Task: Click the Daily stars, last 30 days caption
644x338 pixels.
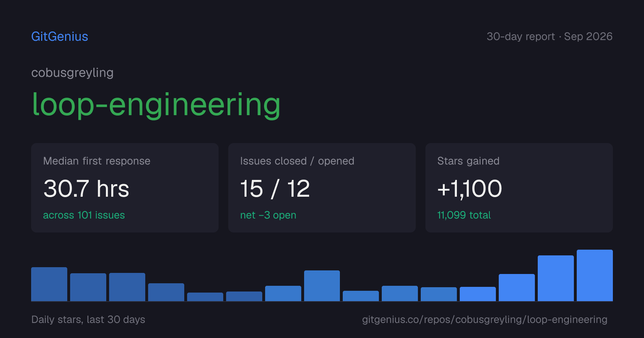Action: coord(88,319)
